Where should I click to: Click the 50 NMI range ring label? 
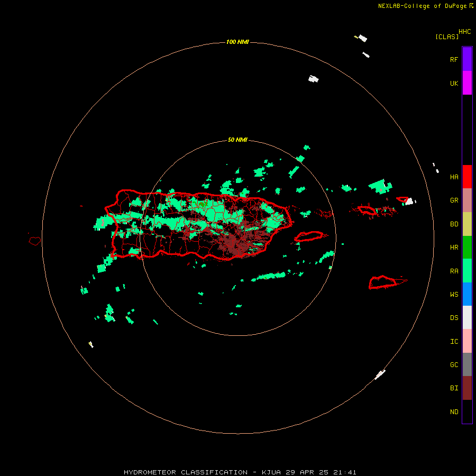click(x=237, y=140)
